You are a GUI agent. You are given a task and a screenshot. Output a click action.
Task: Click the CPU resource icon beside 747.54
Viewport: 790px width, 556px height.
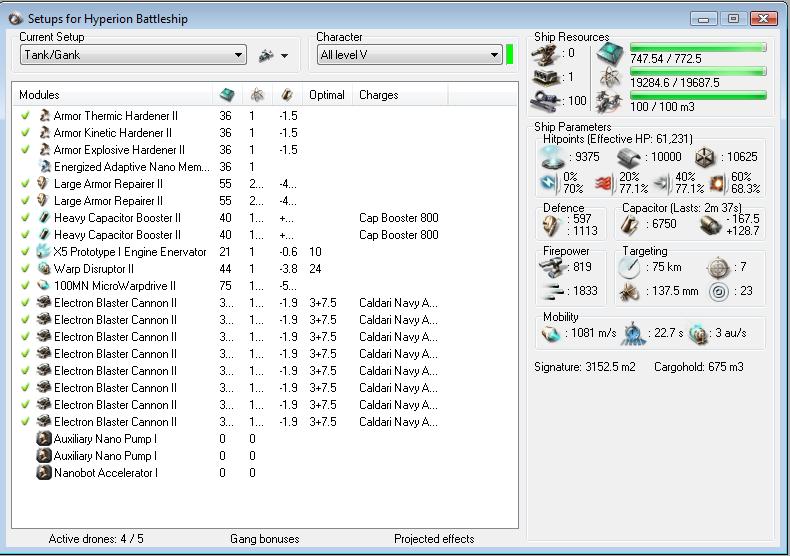click(610, 53)
